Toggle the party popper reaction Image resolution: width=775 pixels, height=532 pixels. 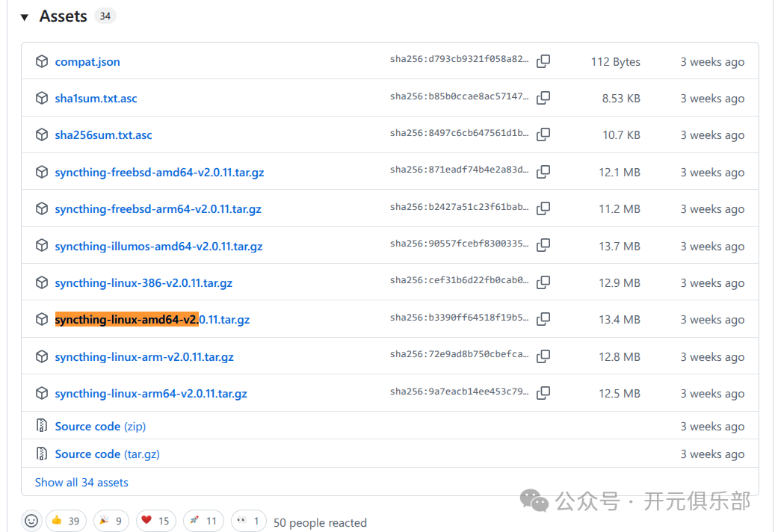tap(111, 521)
